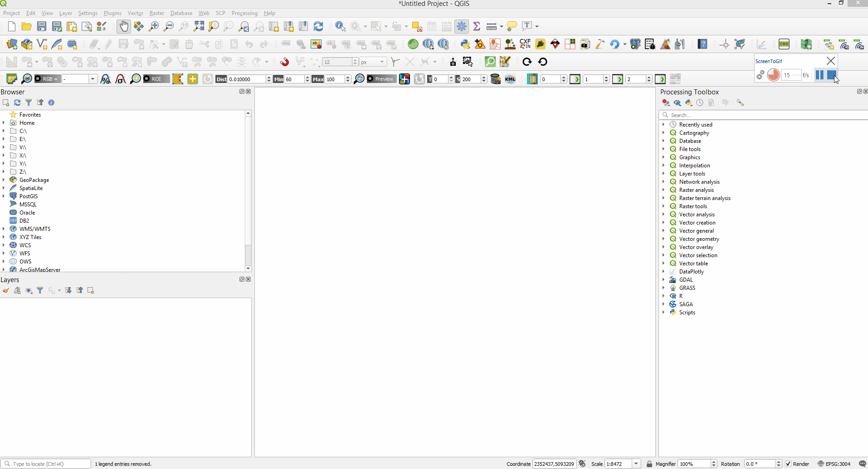This screenshot has width=868, height=469.
Task: Open the log messages speech bubble icon
Action: coord(863,464)
